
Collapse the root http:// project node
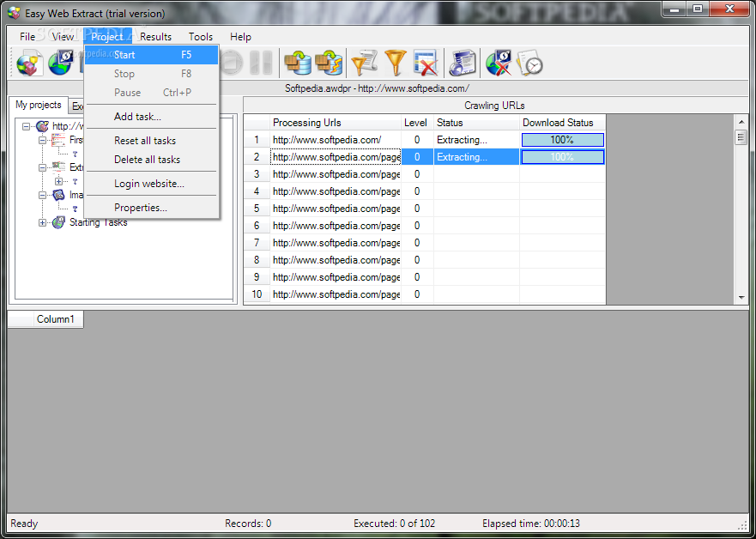click(x=26, y=126)
